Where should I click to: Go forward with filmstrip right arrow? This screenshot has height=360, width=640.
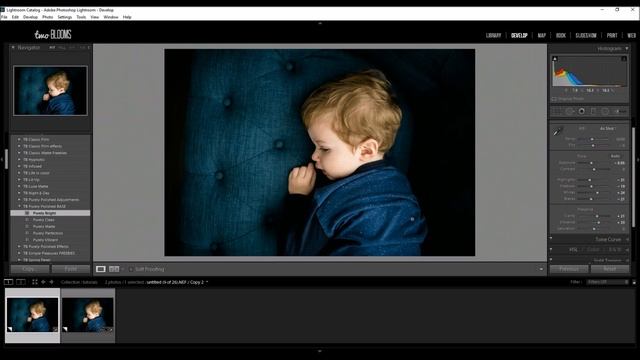pyautogui.click(x=51, y=282)
